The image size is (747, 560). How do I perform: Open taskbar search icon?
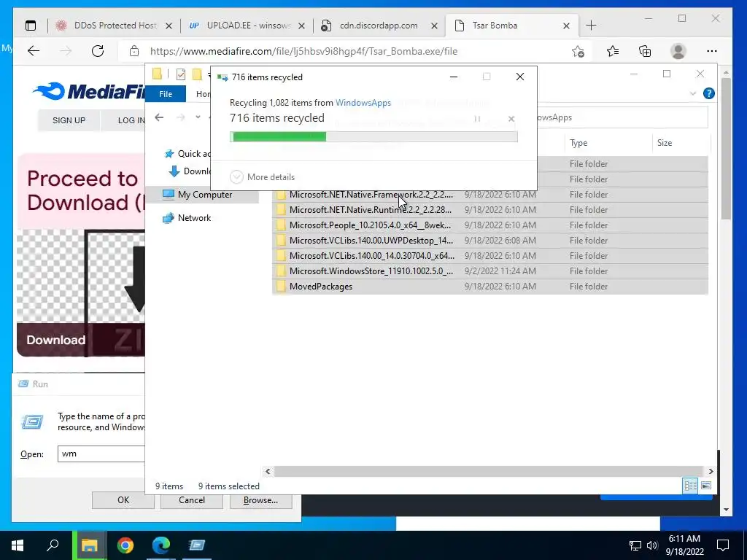(53, 545)
